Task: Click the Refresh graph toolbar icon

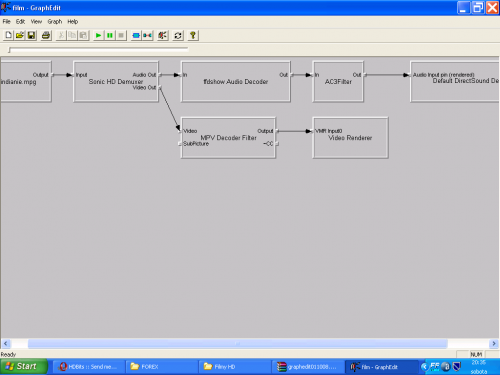Action: point(178,35)
